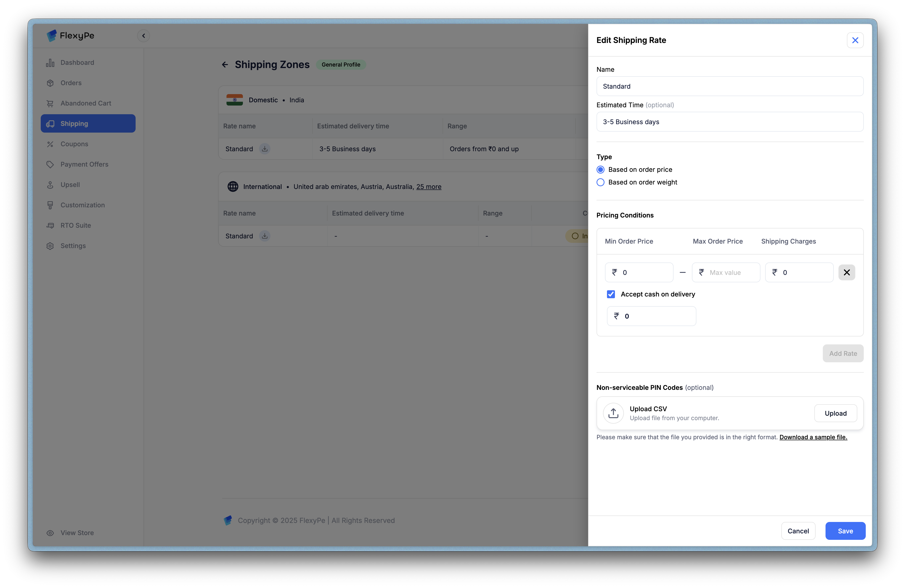Collapse the sidebar with chevron button
The image size is (905, 588).
point(143,36)
